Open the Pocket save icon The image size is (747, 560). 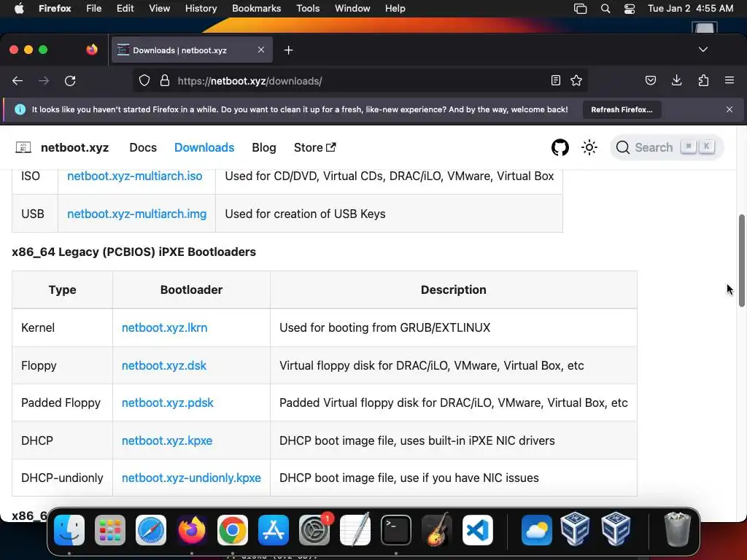[x=650, y=80]
